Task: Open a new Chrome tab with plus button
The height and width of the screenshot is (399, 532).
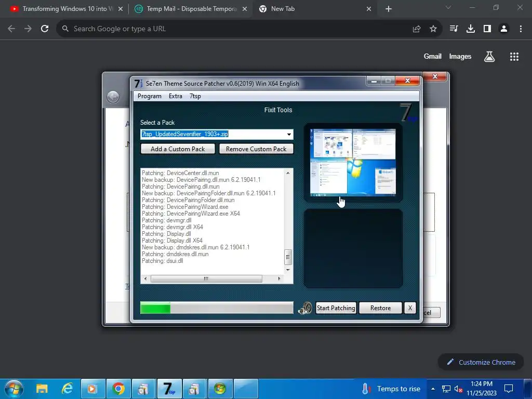Action: (389, 9)
